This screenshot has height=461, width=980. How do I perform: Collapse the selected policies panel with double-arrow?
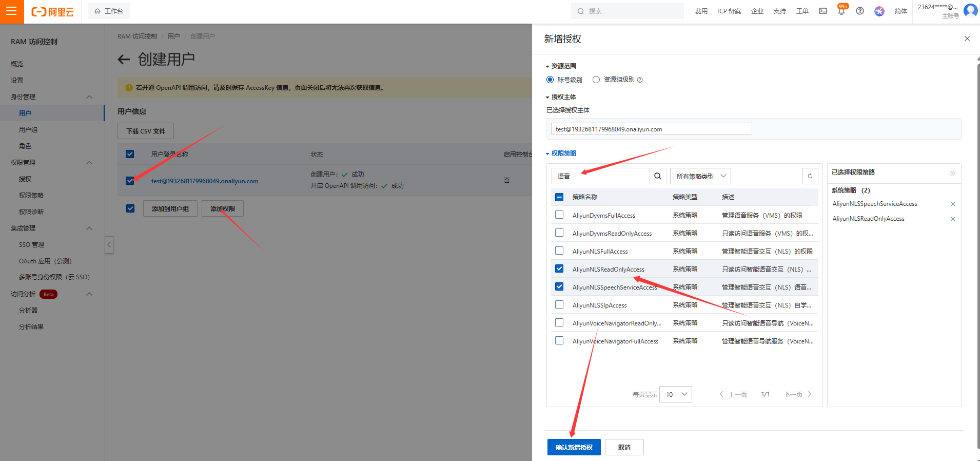coord(952,174)
